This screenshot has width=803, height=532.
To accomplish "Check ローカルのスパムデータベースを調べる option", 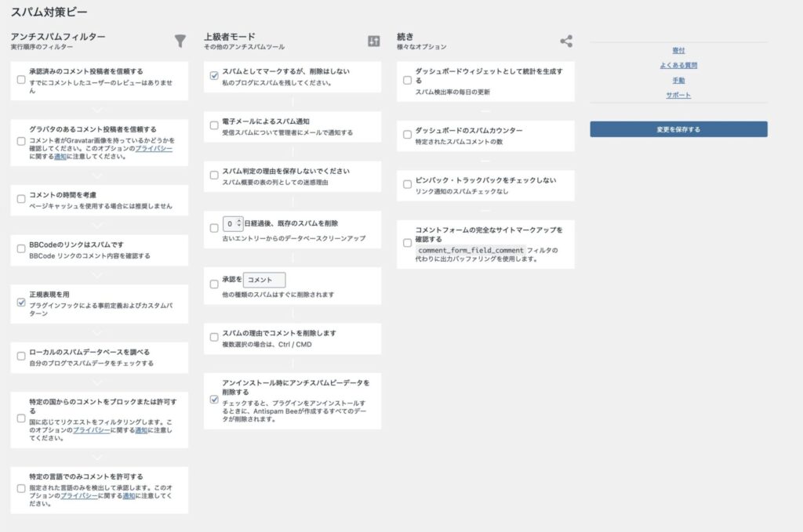I will (21, 356).
